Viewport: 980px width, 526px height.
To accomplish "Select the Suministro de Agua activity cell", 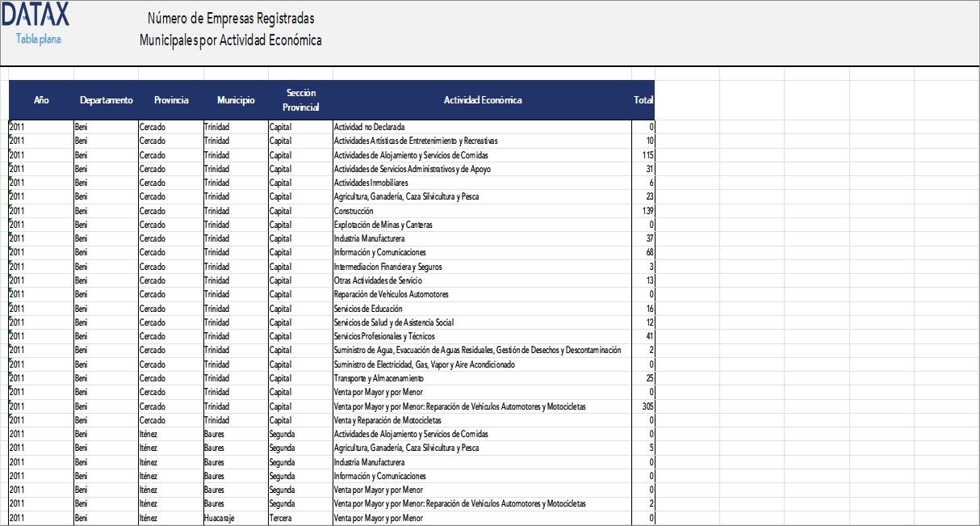I will click(483, 350).
